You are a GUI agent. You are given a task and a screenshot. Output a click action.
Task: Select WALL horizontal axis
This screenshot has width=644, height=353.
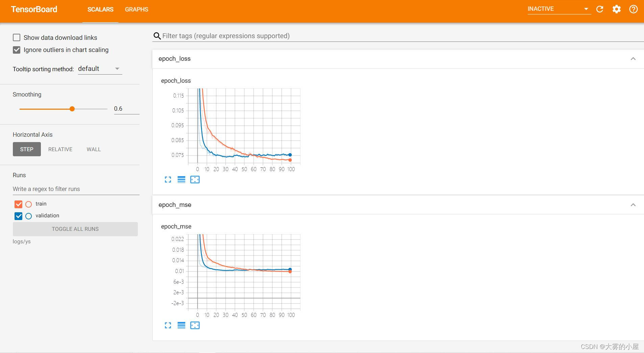point(94,149)
